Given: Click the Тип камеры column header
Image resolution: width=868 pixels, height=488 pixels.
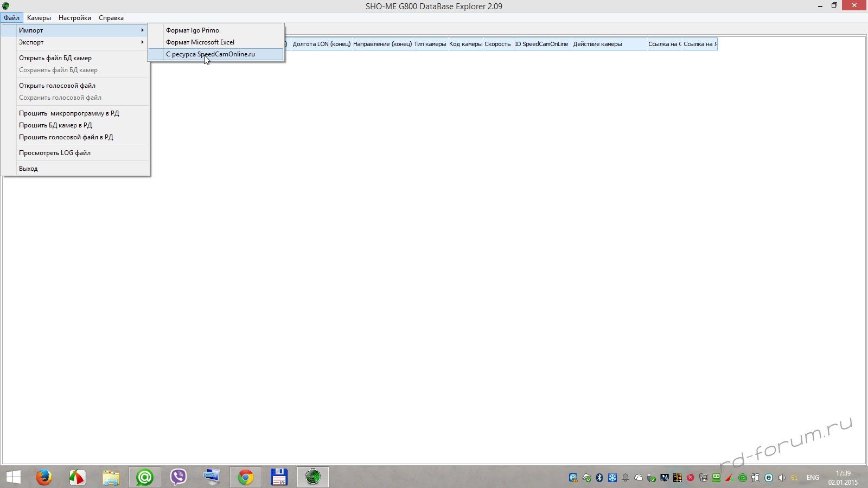Looking at the screenshot, I should point(430,44).
